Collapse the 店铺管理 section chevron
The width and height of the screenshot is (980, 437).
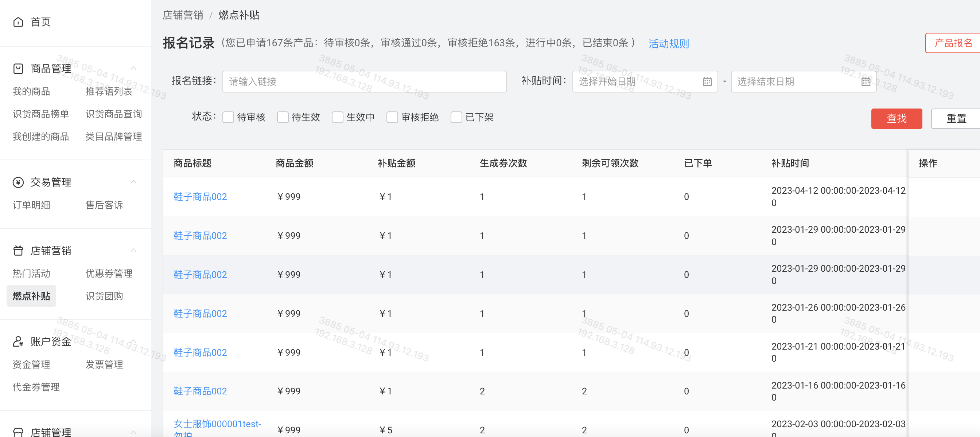pos(133,432)
